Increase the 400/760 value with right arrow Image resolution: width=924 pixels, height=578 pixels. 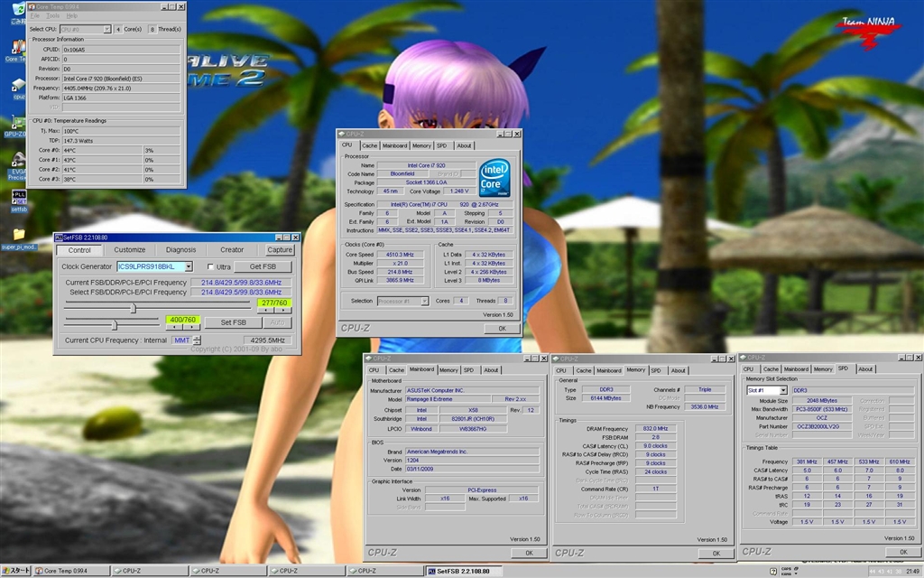click(191, 327)
